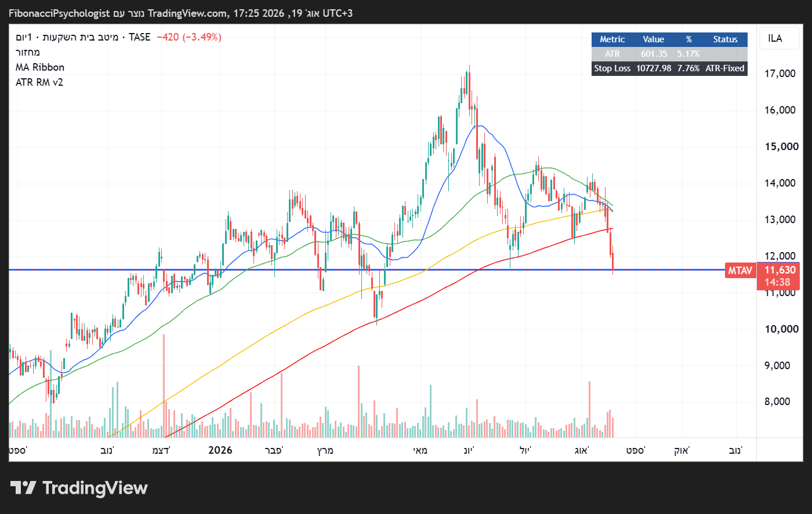Click the Status column header

coord(725,39)
